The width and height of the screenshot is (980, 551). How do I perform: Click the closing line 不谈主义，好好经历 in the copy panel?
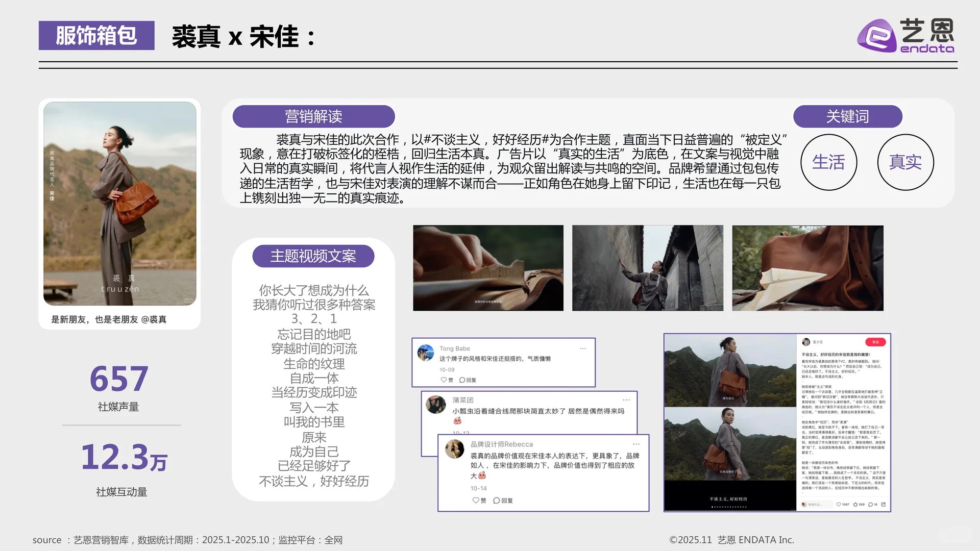coord(313,481)
